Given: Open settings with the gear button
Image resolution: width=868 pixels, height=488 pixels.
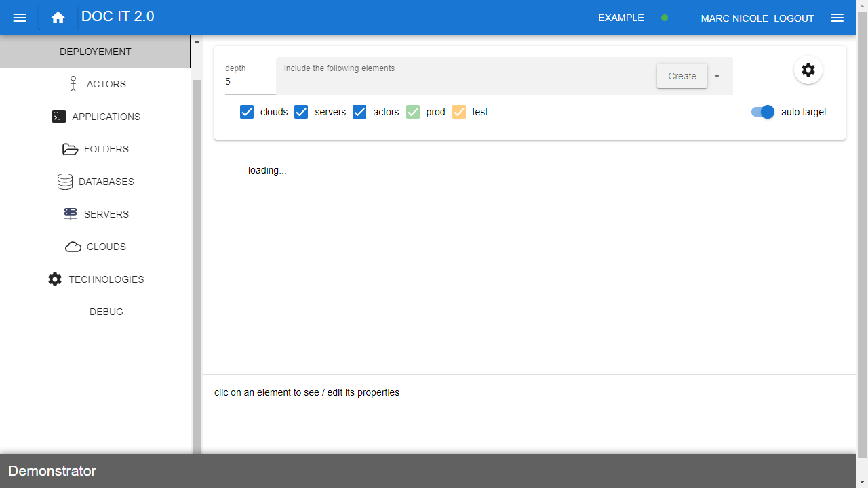Looking at the screenshot, I should 808,70.
